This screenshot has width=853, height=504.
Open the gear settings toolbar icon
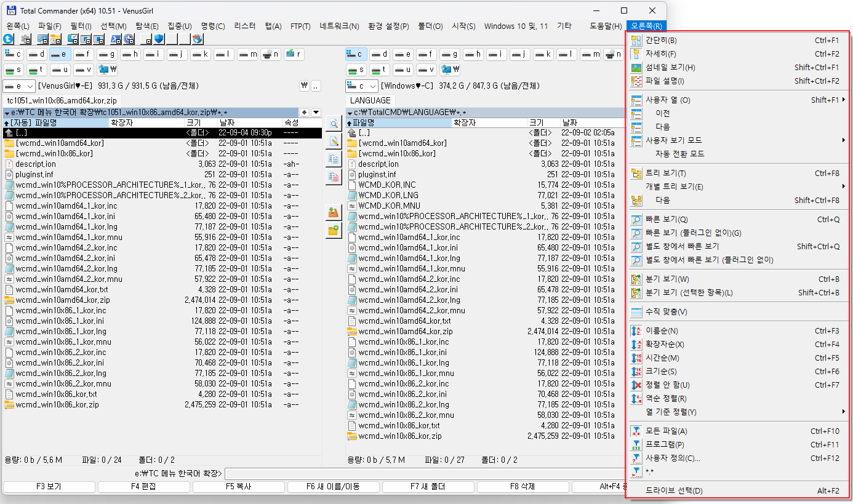click(26, 39)
